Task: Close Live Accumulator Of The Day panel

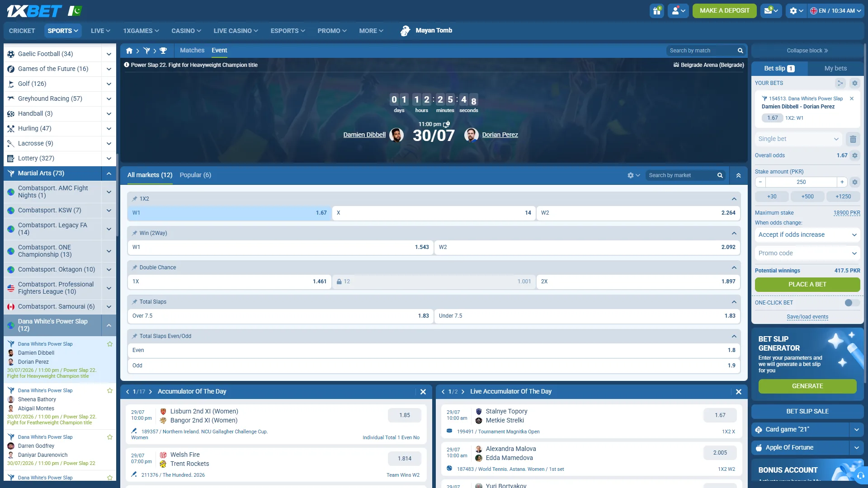Action: point(738,392)
